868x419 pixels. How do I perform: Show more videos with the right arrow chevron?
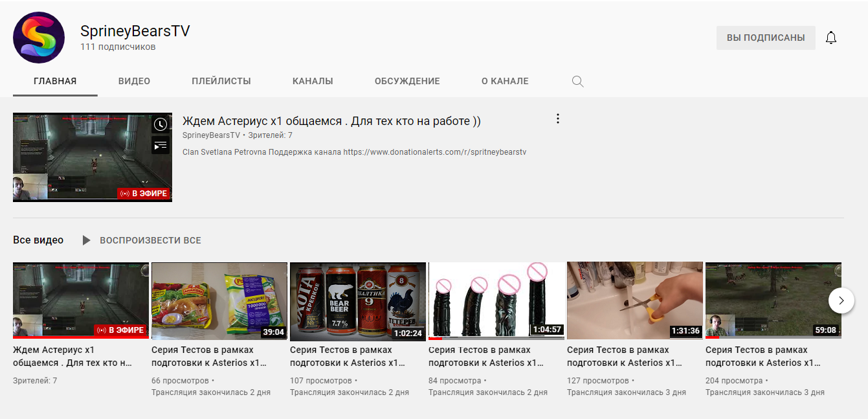pyautogui.click(x=841, y=300)
